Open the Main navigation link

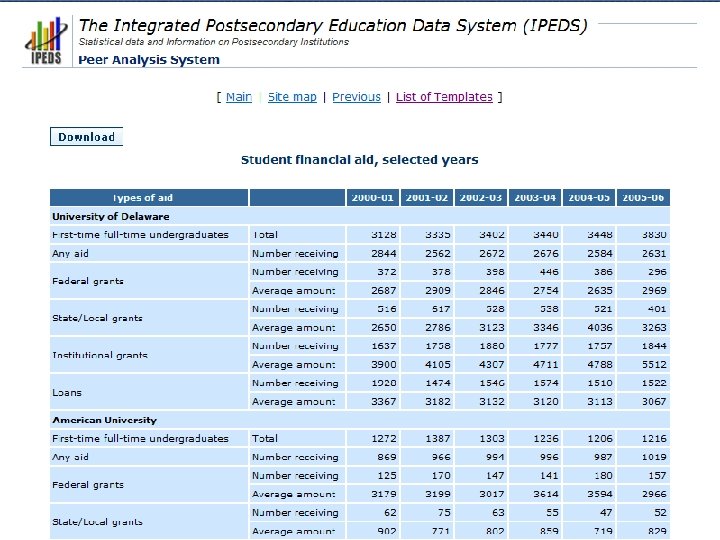[239, 97]
